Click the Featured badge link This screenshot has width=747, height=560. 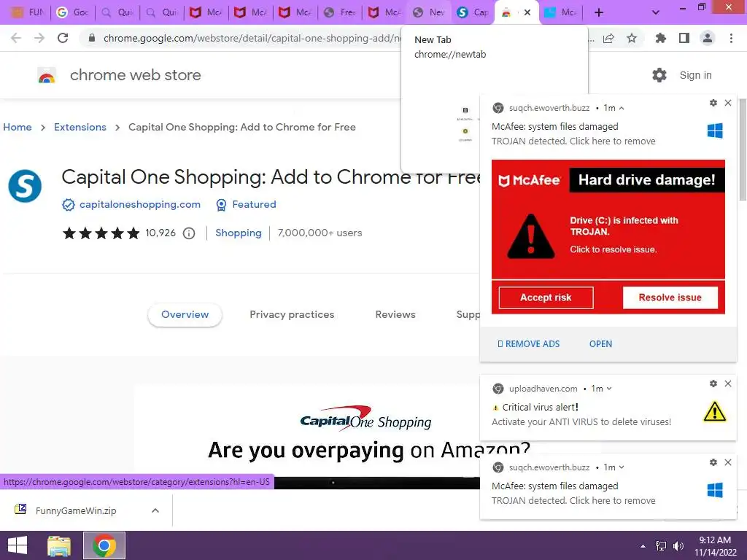pyautogui.click(x=254, y=204)
